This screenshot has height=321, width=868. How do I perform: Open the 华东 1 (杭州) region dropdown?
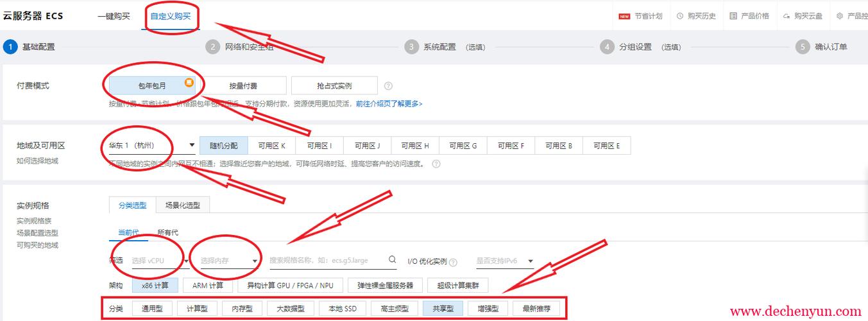151,145
